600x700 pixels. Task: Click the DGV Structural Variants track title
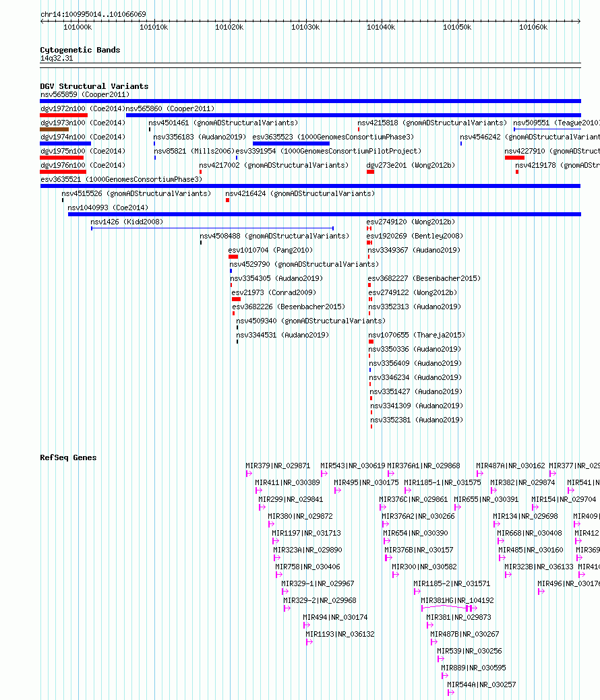(x=94, y=86)
